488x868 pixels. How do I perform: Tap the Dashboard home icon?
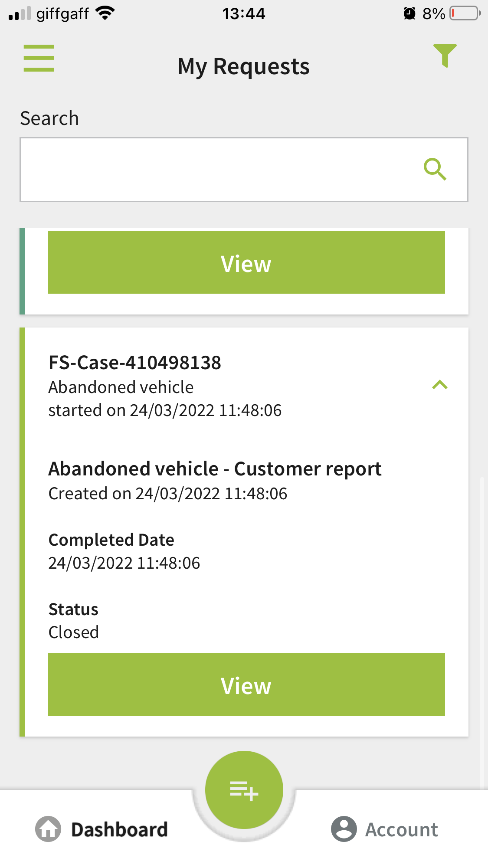tap(48, 829)
